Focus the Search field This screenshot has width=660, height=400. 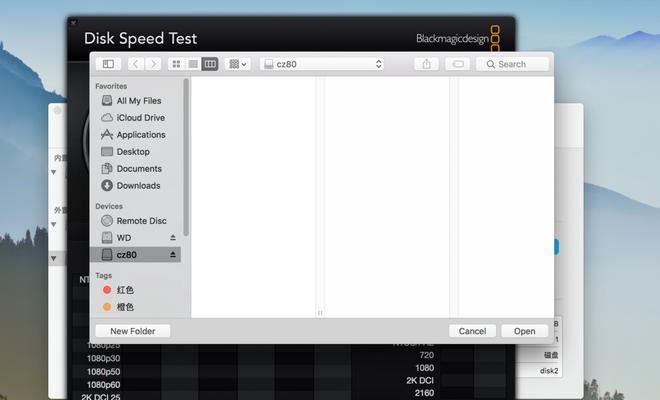pos(512,64)
